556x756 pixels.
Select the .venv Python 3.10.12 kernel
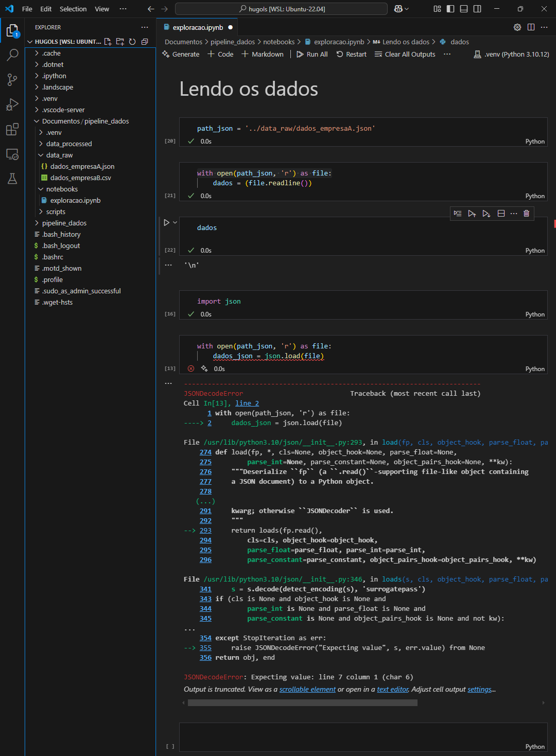tap(511, 54)
